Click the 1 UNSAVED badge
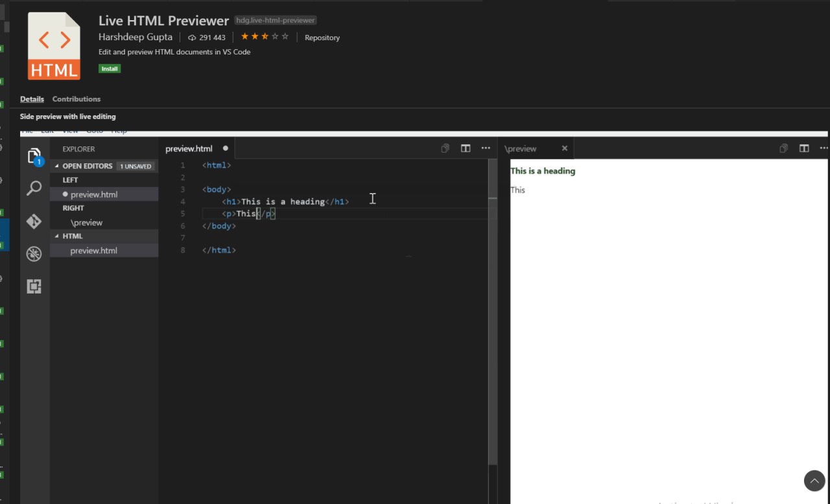This screenshot has width=830, height=504. [x=136, y=166]
